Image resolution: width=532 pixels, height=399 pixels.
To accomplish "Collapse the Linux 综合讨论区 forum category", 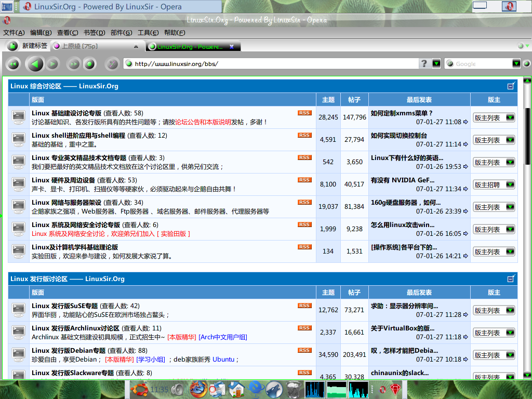I will (x=511, y=86).
